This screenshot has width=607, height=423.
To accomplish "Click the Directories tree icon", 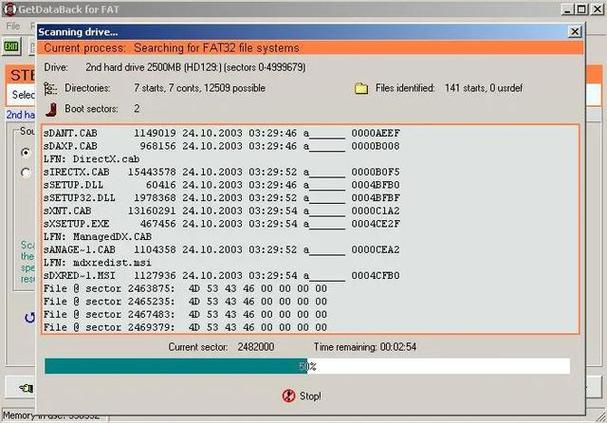I will [50, 89].
